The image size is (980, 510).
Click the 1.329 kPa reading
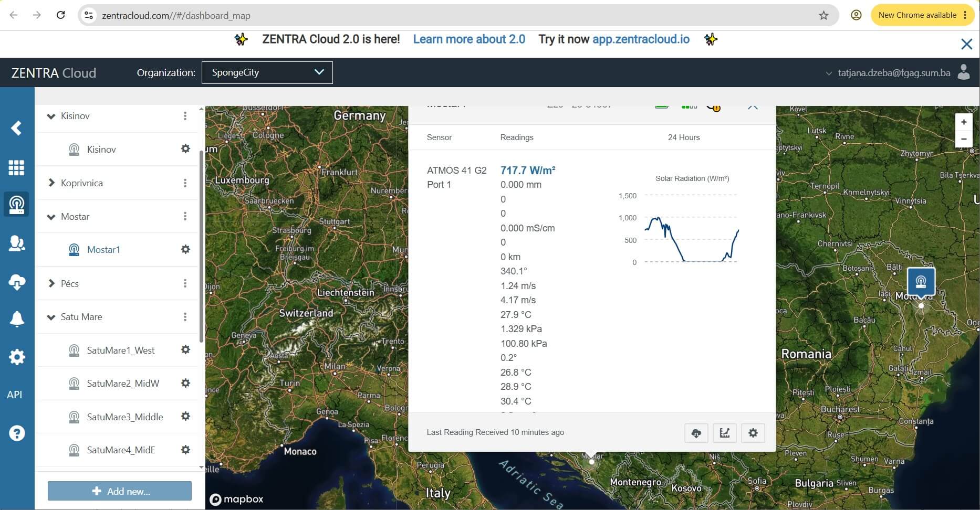pyautogui.click(x=521, y=329)
